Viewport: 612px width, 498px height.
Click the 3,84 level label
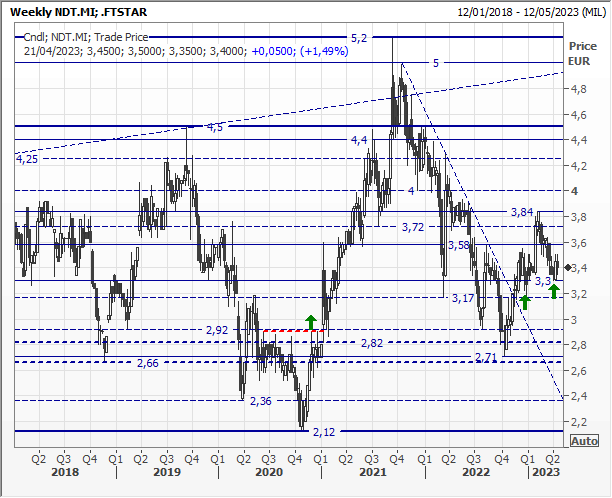click(x=522, y=212)
